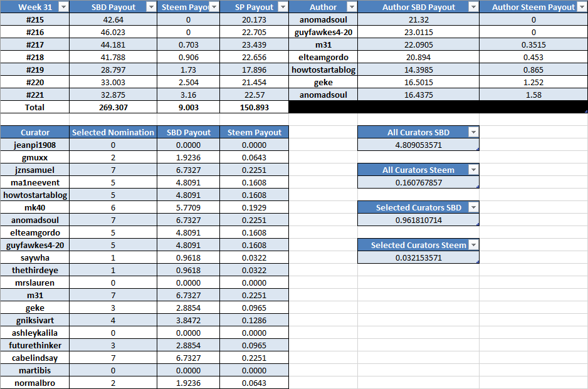The image size is (588, 389).
Task: Select Steem payout cell 2.504
Action: click(x=188, y=83)
